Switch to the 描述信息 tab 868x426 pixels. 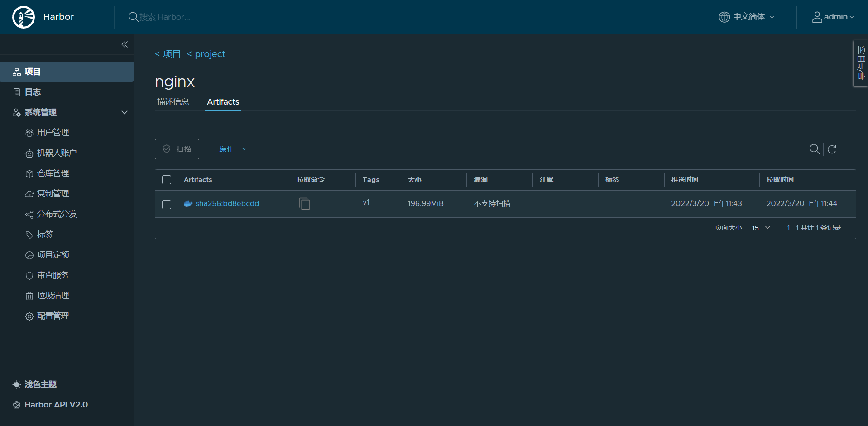tap(173, 101)
